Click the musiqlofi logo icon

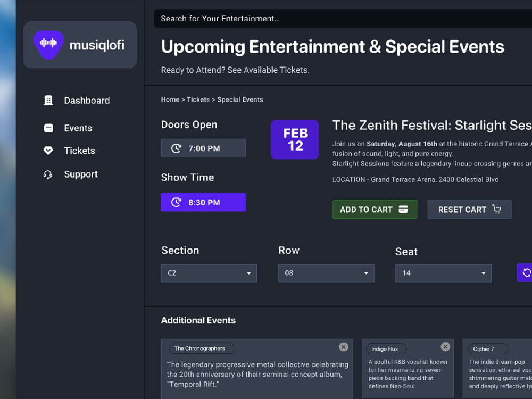pyautogui.click(x=48, y=45)
